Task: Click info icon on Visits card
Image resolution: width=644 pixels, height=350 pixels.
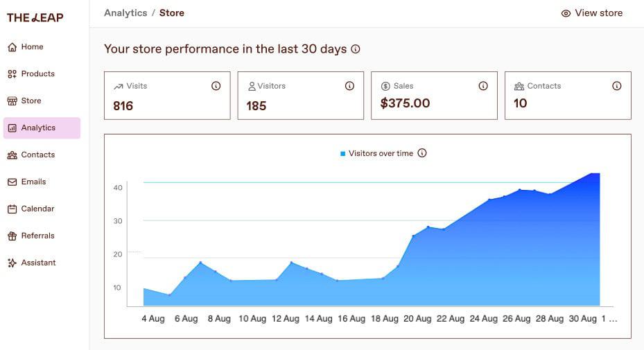Action: pyautogui.click(x=216, y=86)
